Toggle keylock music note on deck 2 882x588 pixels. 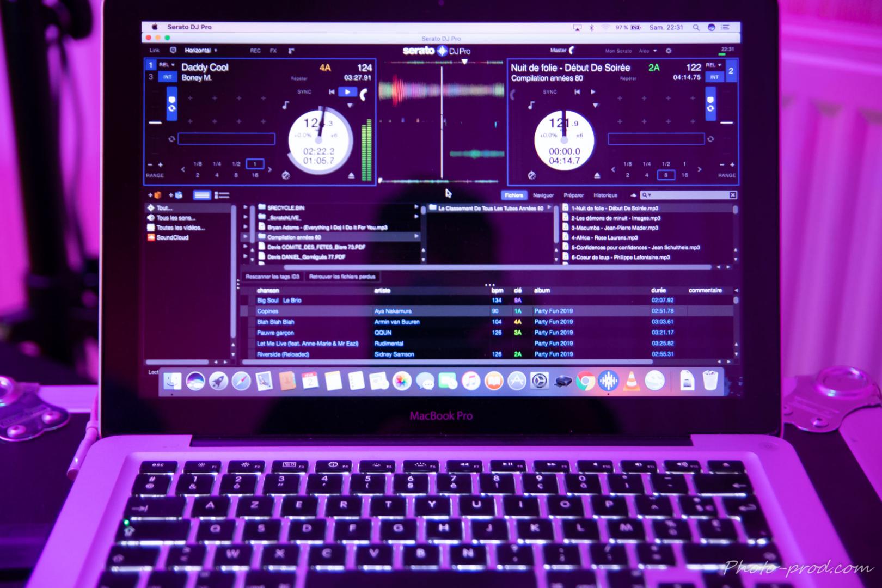(x=531, y=106)
